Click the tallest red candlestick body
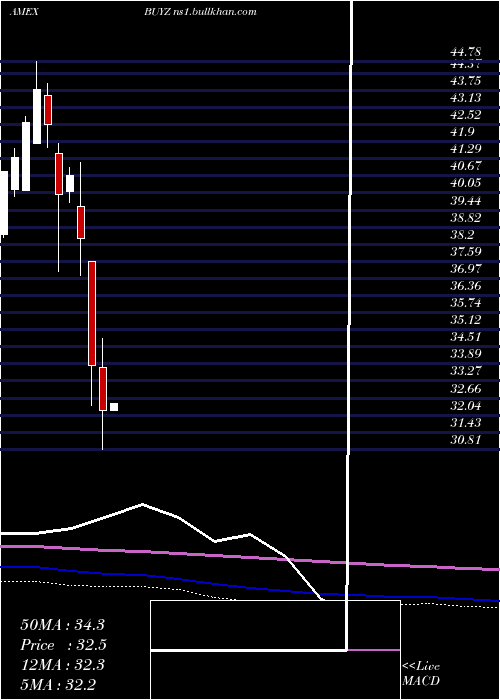The height and width of the screenshot is (700, 500). point(92,313)
